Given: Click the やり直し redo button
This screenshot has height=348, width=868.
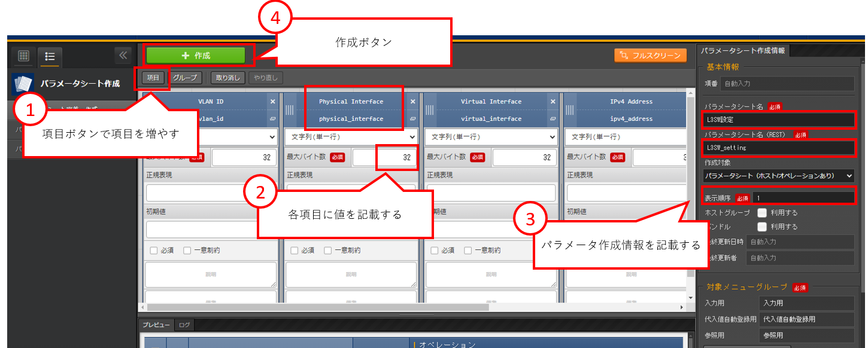Looking at the screenshot, I should (x=266, y=78).
